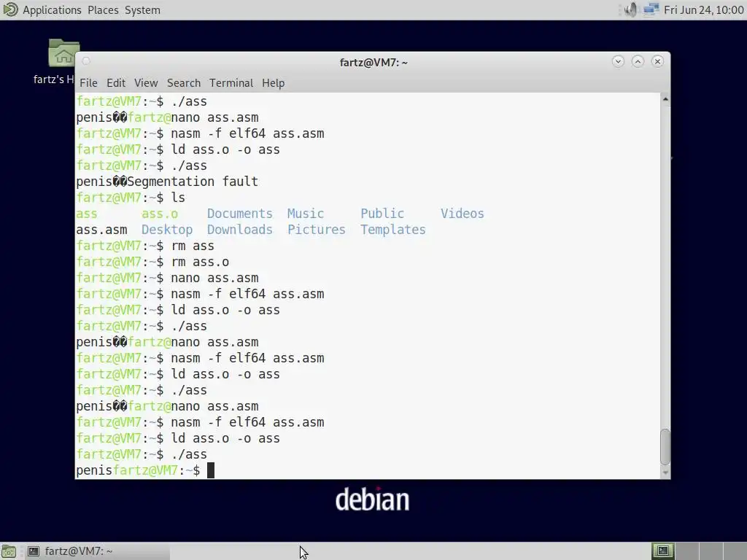The height and width of the screenshot is (560, 747).
Task: Click the network connection icon in panel
Action: (x=651, y=9)
